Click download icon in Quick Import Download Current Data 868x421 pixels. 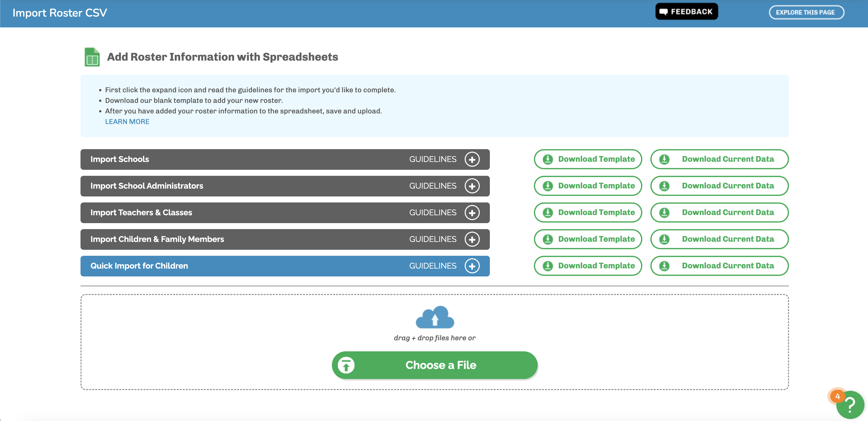664,266
